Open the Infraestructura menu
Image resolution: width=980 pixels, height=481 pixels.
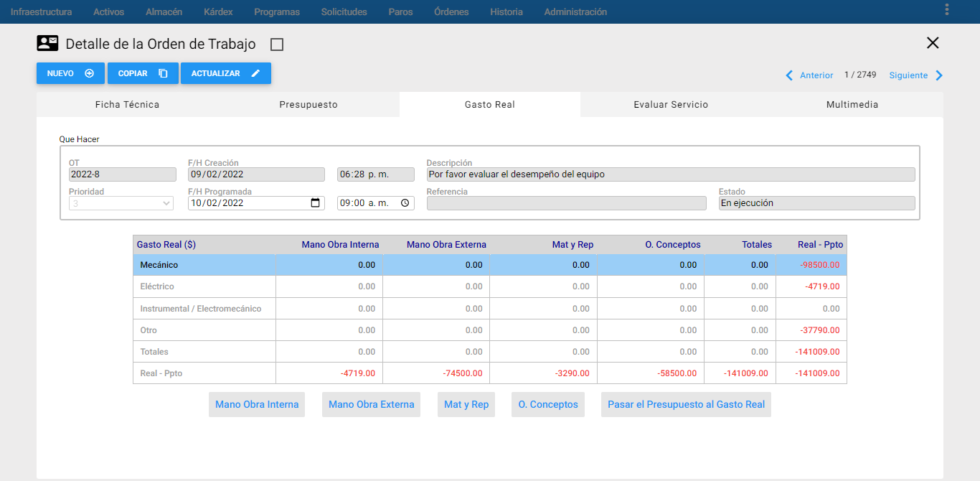[x=41, y=11]
